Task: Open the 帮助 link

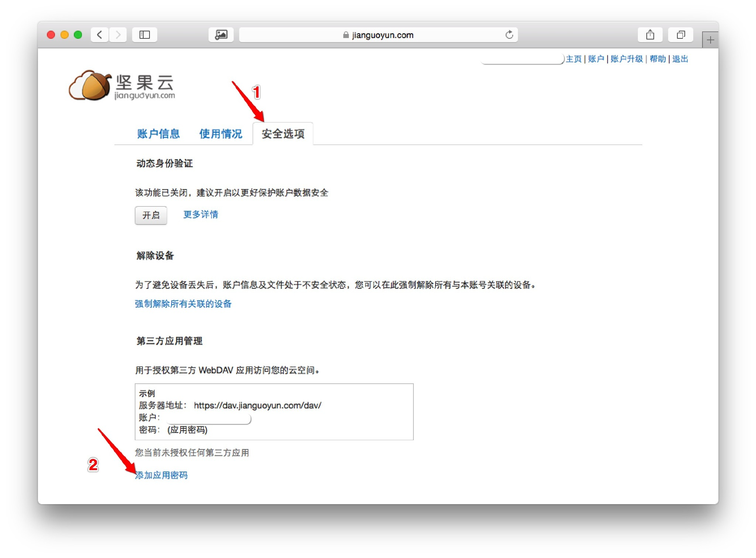Action: pos(658,59)
